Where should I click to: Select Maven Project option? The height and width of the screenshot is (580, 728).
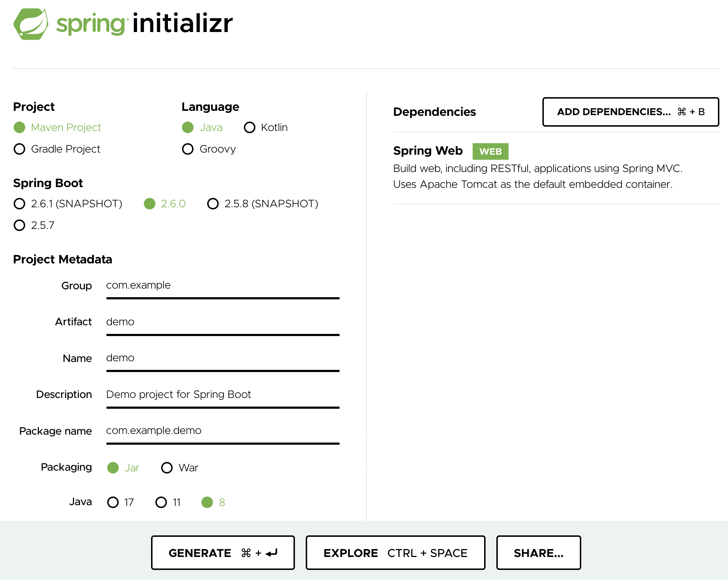[19, 127]
